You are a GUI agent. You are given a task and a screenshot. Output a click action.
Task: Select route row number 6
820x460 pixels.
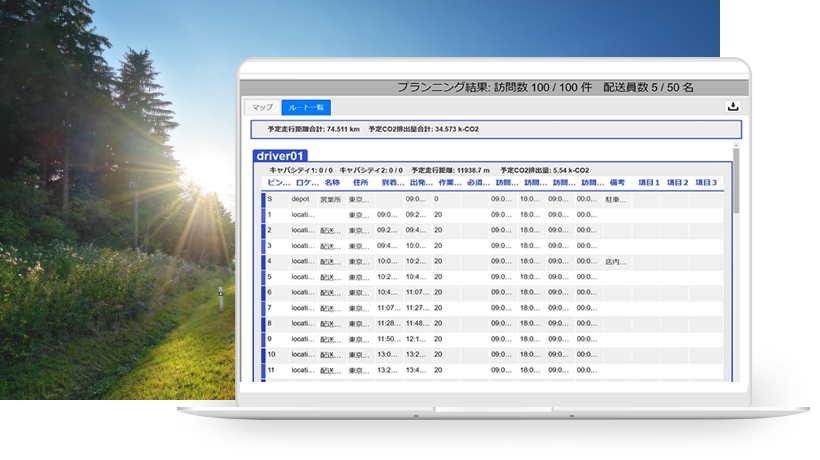[493, 293]
